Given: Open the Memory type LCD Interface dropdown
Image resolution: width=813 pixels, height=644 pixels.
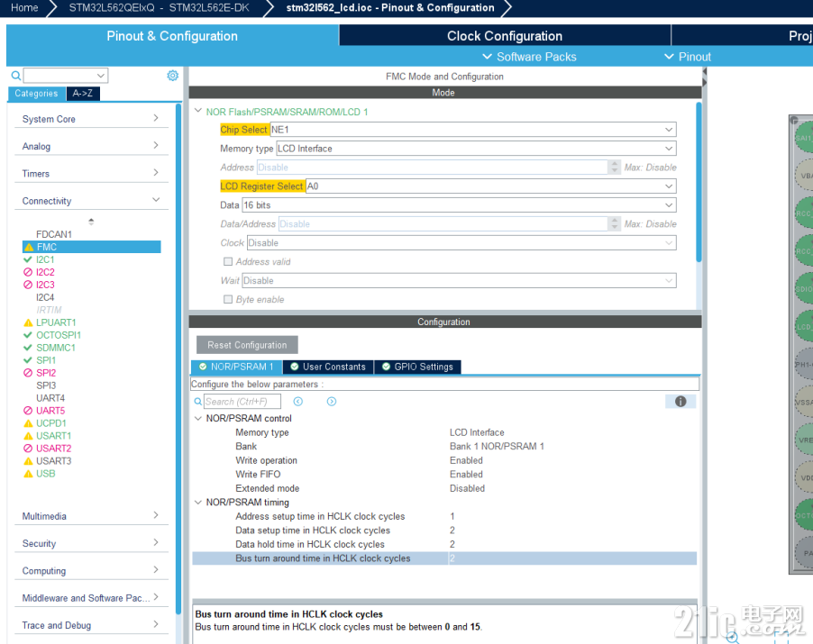Looking at the screenshot, I should [x=476, y=149].
